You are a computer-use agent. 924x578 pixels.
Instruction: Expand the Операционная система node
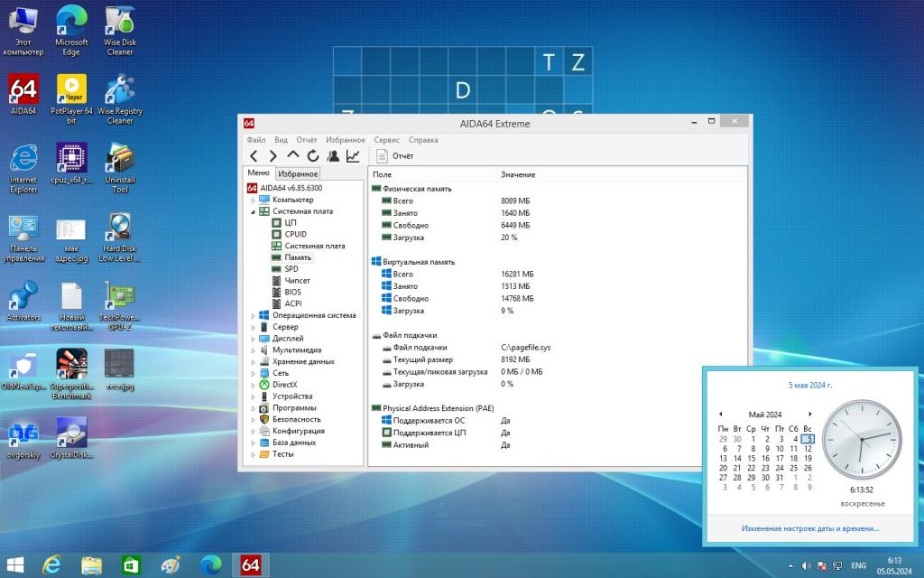click(254, 315)
